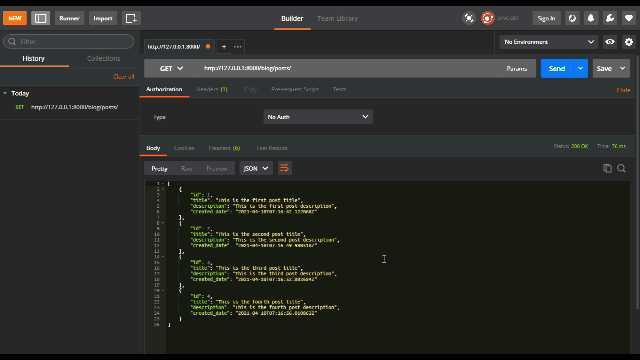The image size is (640, 360).
Task: Open the Runner
Action: 69,18
